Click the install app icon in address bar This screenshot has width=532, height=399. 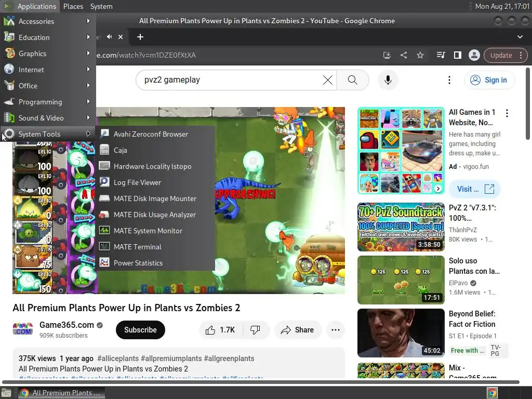(387, 55)
